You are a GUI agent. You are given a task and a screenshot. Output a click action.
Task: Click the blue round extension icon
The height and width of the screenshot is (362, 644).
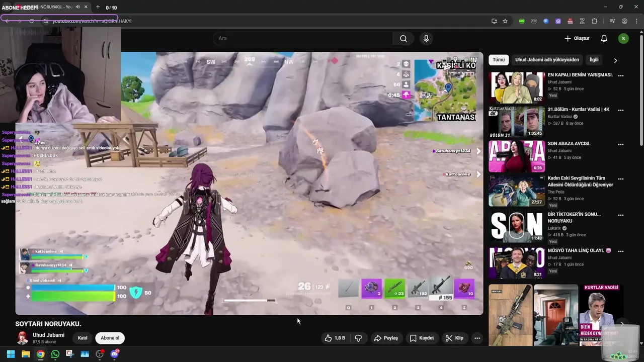546,21
